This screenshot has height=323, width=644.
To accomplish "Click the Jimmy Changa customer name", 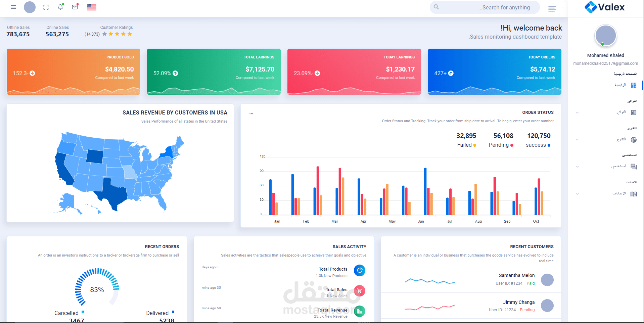I will [x=519, y=302].
